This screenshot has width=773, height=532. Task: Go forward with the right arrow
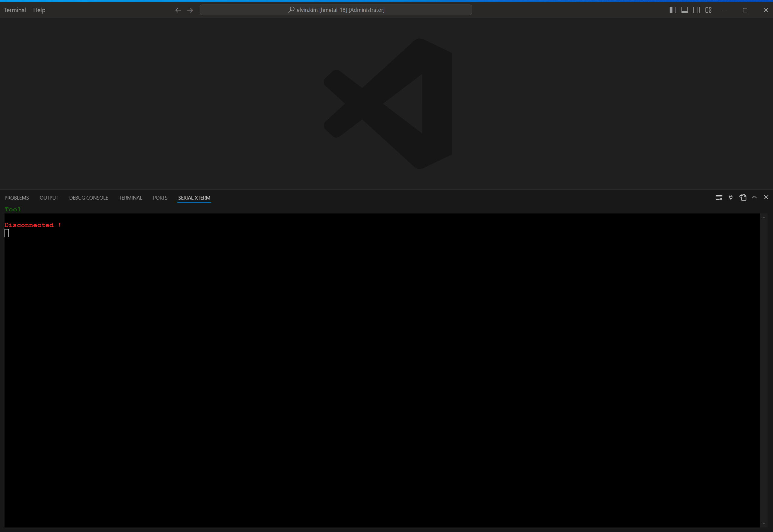pyautogui.click(x=190, y=10)
